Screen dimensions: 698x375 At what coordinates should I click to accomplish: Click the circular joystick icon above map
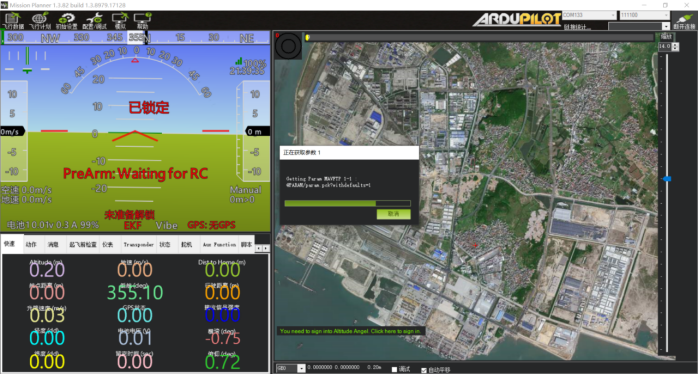click(288, 46)
